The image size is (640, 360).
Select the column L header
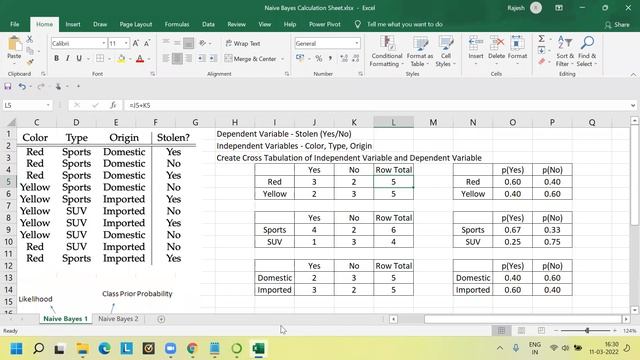click(393, 122)
